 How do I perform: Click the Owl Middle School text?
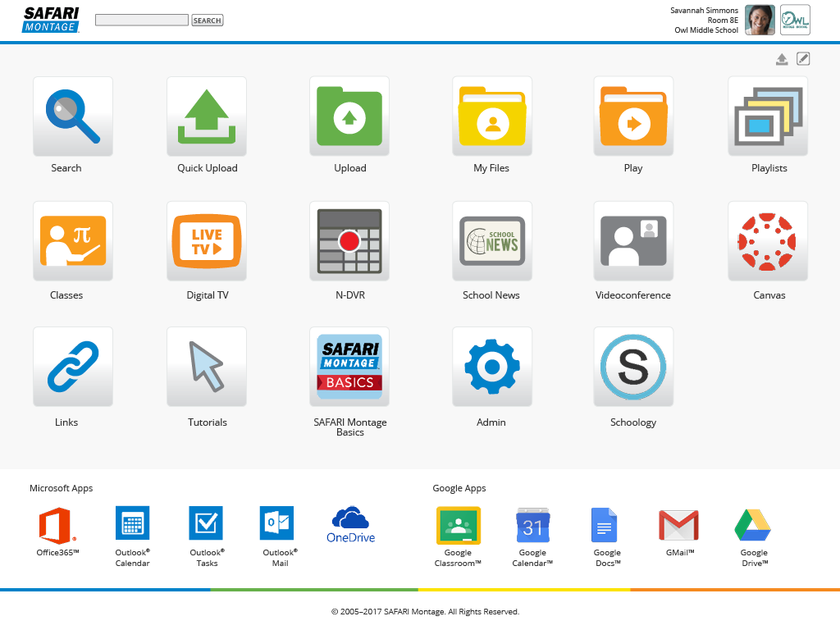pos(706,30)
